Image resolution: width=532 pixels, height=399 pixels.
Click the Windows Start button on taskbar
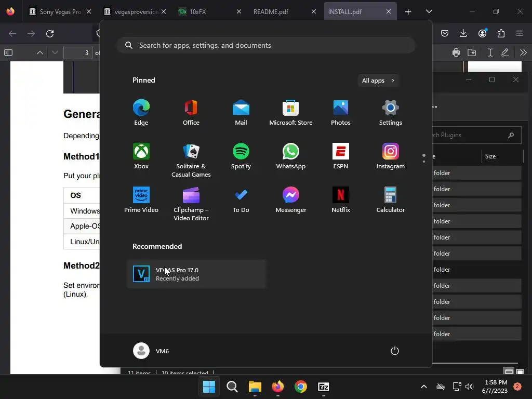tap(209, 387)
